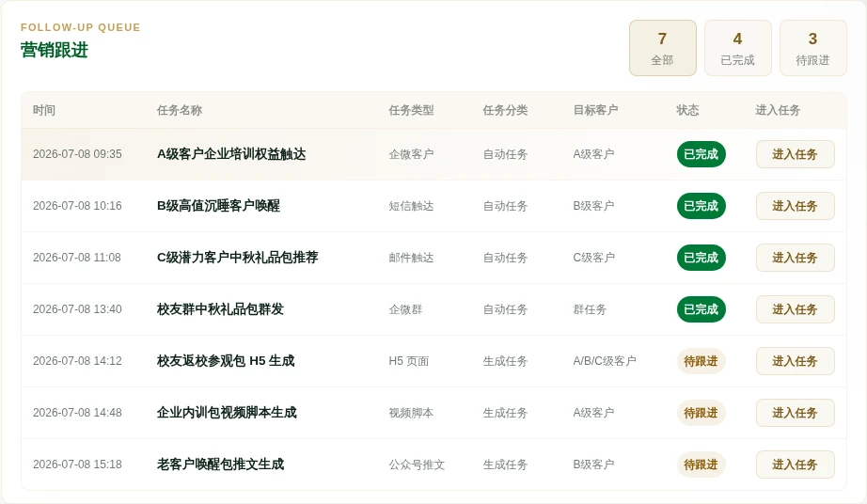Open 进入任务 for C级潜力客户中秋礼品包推荐

(795, 258)
